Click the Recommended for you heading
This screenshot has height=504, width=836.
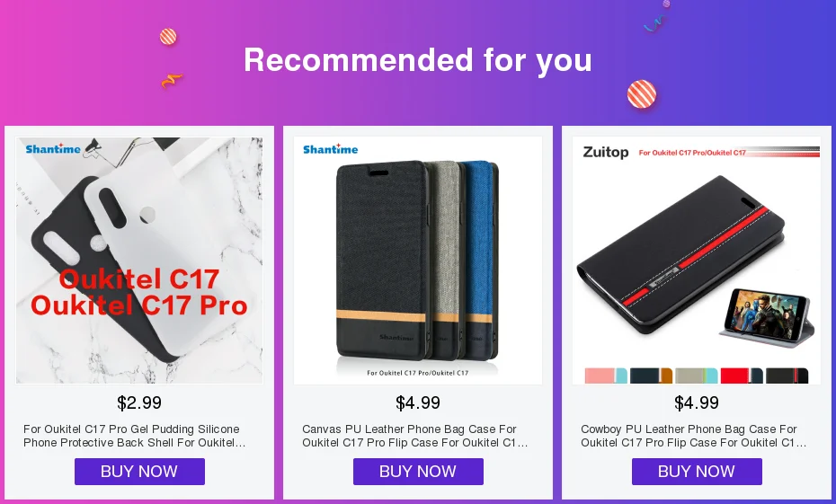pyautogui.click(x=418, y=59)
